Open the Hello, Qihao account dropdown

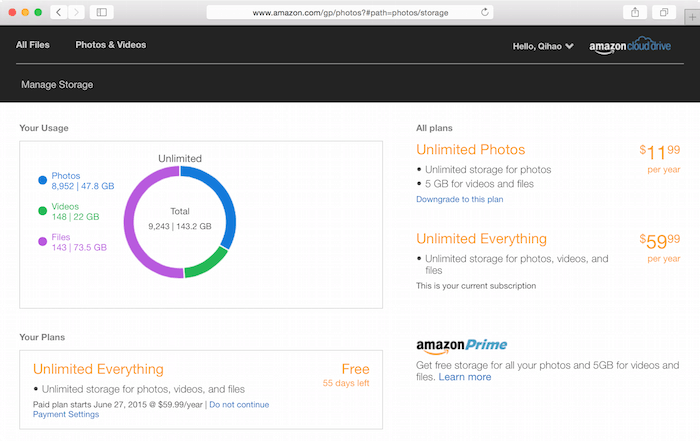click(543, 46)
